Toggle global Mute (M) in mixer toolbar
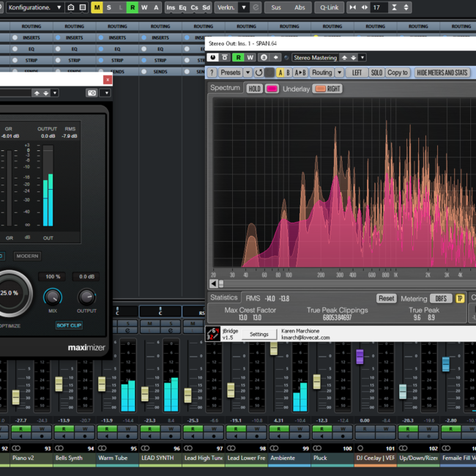476x476 pixels. 97,7
